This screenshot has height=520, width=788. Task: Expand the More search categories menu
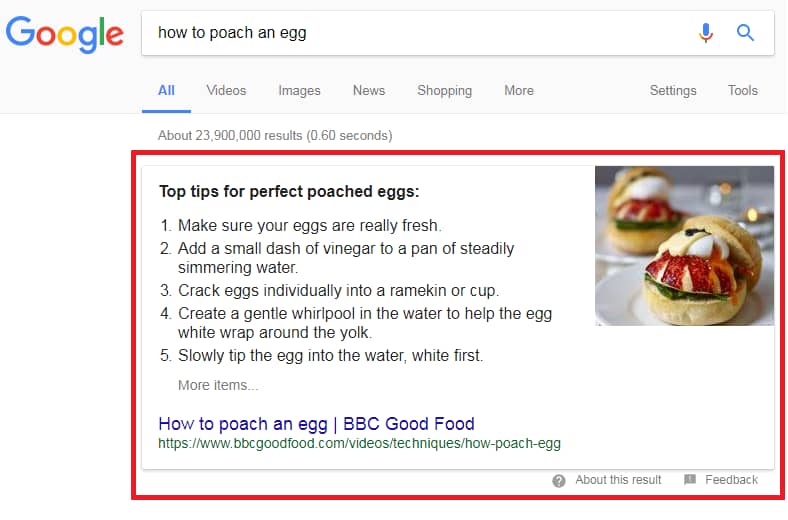point(519,90)
